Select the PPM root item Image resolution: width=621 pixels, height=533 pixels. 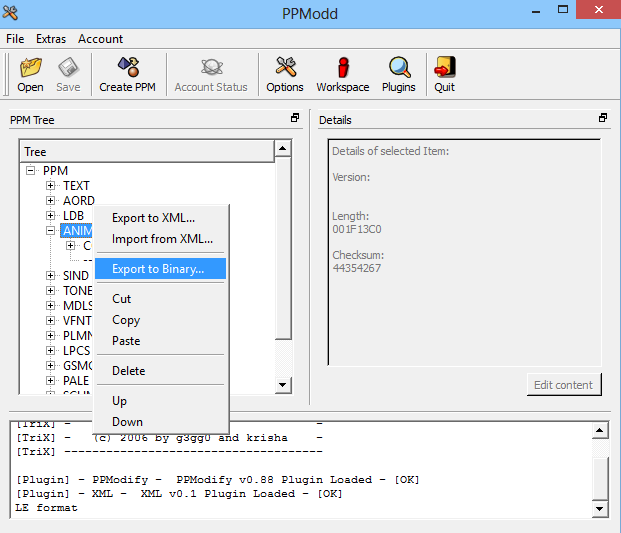55,171
